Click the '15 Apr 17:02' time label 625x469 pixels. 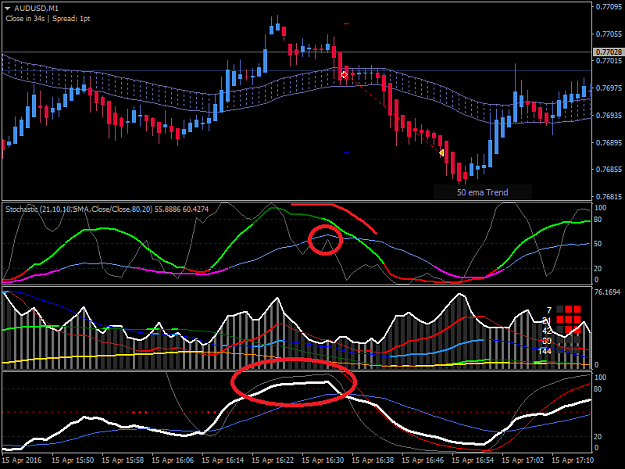(x=523, y=460)
